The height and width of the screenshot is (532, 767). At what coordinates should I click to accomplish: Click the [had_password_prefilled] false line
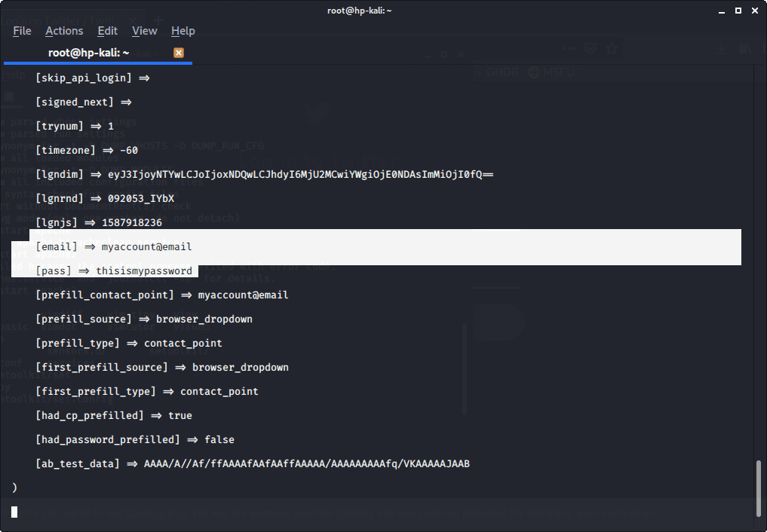(134, 439)
